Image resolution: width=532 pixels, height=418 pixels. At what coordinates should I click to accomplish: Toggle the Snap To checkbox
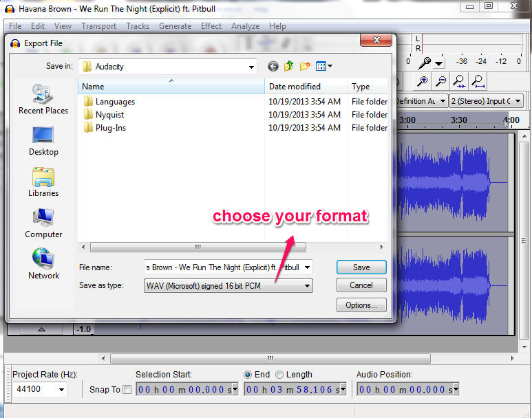click(x=127, y=390)
